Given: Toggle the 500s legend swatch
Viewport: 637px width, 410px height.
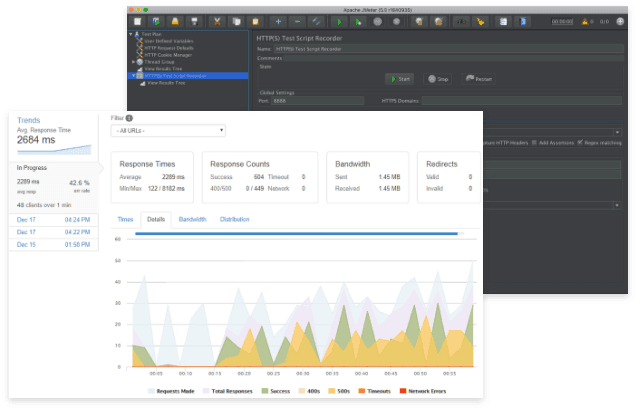Looking at the screenshot, I should click(332, 391).
